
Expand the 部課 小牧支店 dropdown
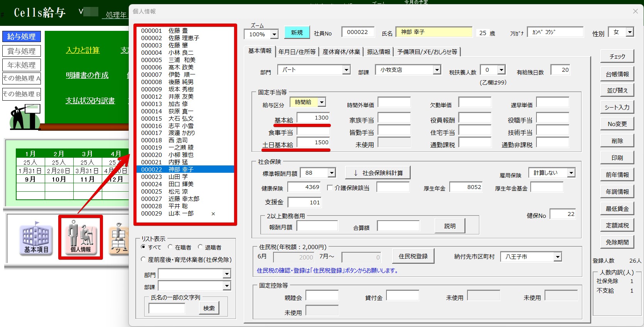tap(437, 70)
